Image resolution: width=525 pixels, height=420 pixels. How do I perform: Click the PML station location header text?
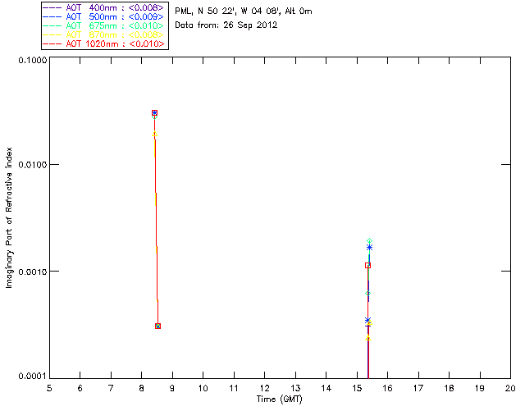(x=244, y=11)
